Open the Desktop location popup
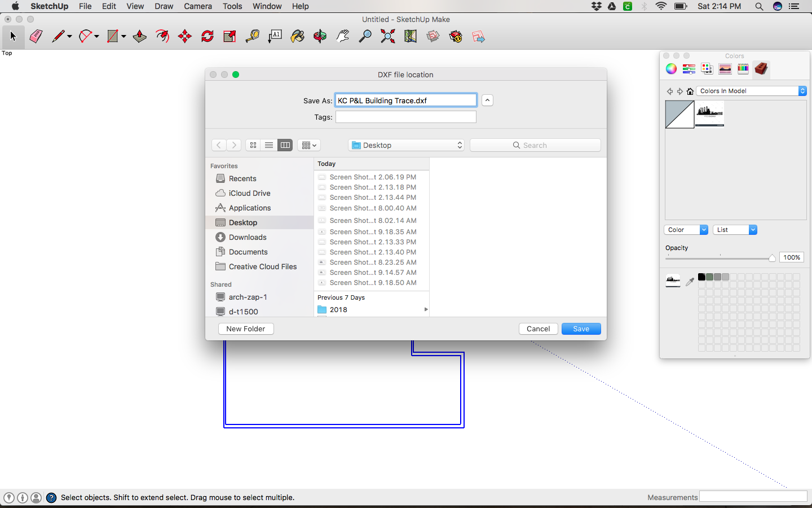The height and width of the screenshot is (508, 812). point(407,145)
